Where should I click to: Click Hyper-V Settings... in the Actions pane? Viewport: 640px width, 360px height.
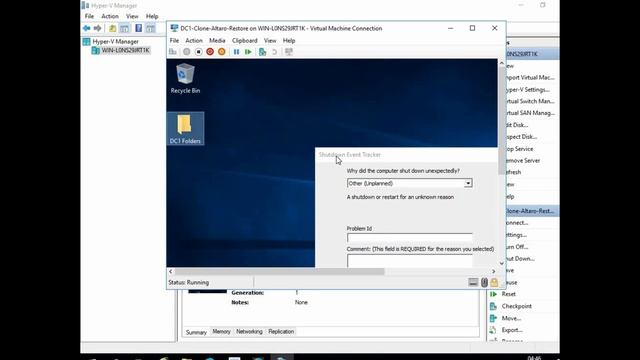click(x=527, y=89)
